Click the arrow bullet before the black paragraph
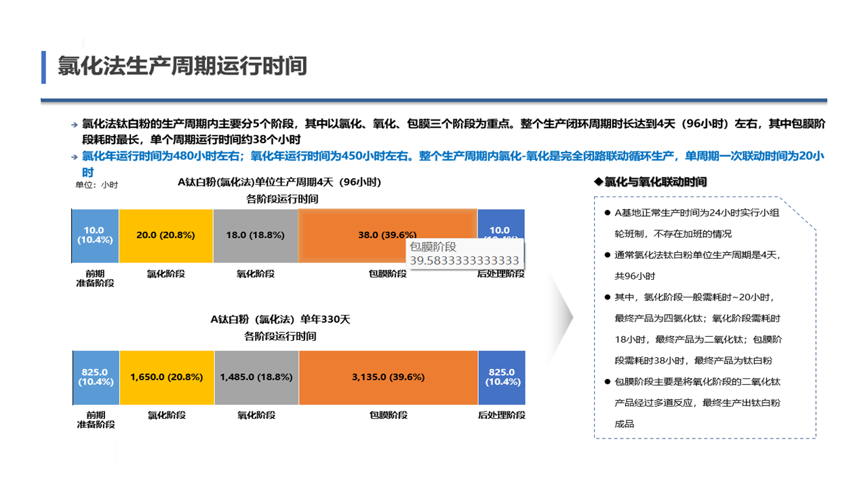Image resolution: width=868 pixels, height=488 pixels. click(x=74, y=125)
